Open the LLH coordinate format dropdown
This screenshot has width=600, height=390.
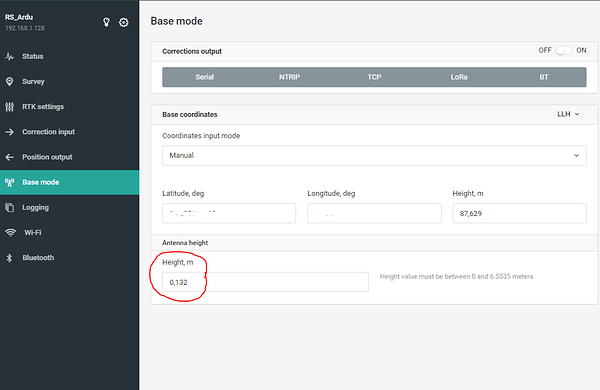pyautogui.click(x=568, y=114)
